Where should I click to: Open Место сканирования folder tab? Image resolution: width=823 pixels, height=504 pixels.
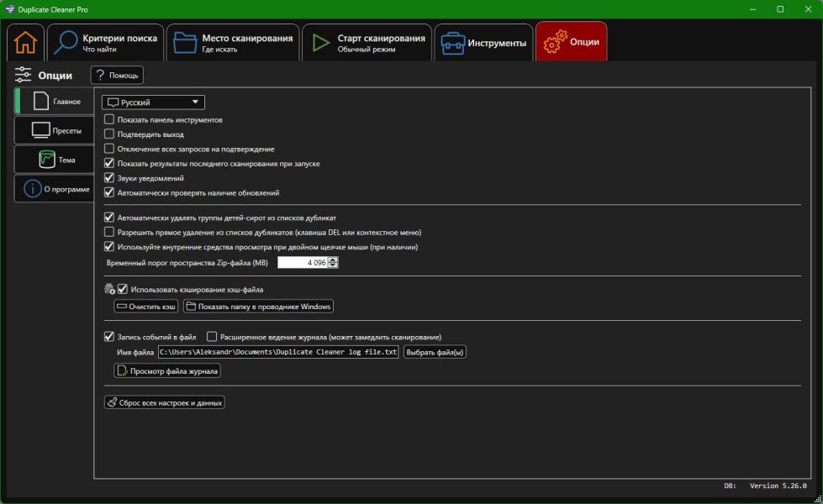click(x=233, y=43)
